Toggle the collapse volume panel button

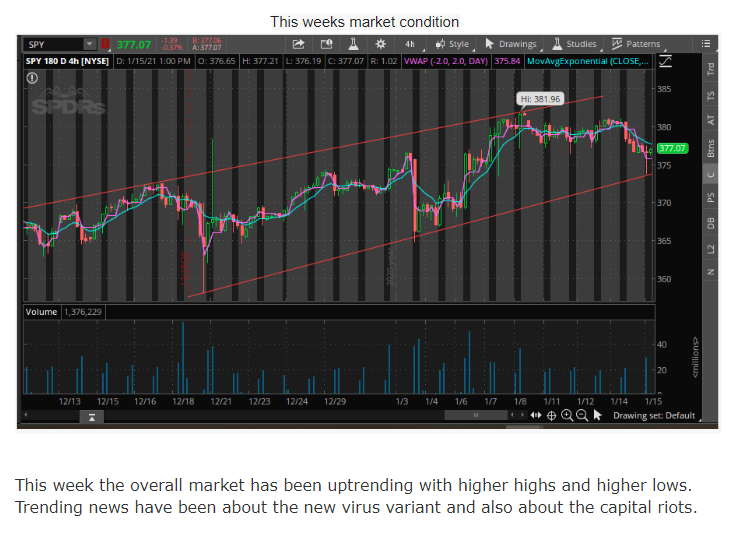coord(90,416)
